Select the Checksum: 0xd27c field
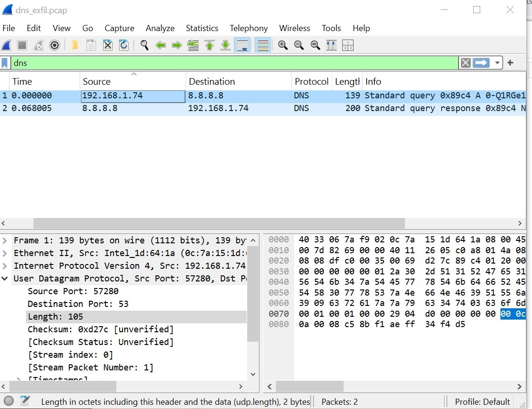This screenshot has width=532, height=409. 100,329
